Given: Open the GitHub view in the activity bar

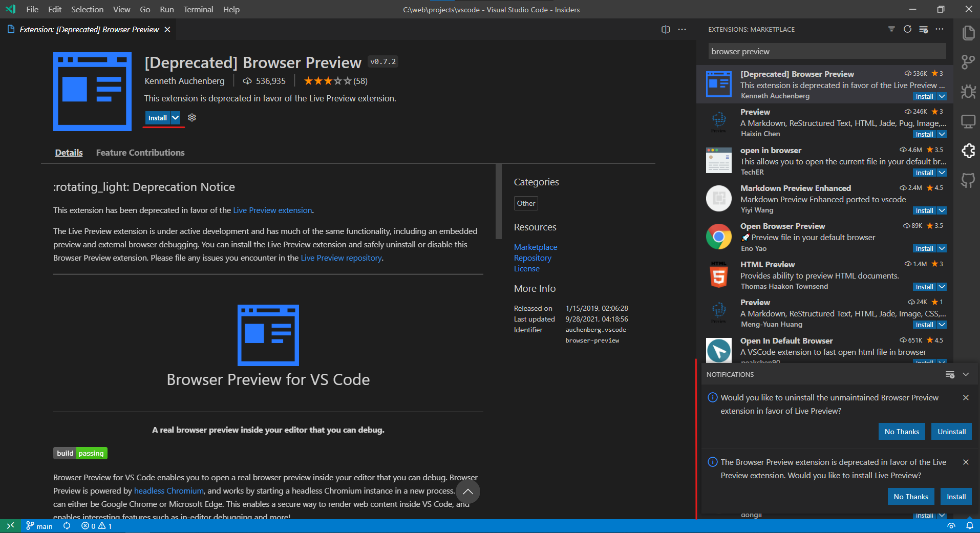Looking at the screenshot, I should click(968, 180).
